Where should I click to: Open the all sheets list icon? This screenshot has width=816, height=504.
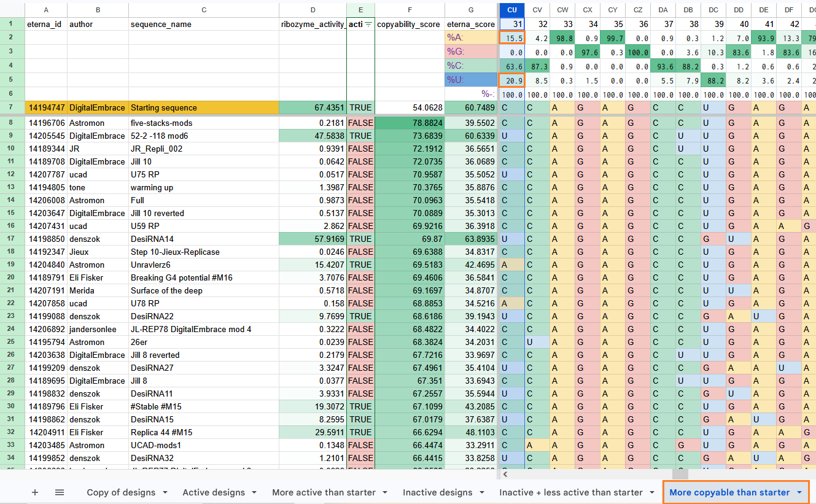point(60,492)
